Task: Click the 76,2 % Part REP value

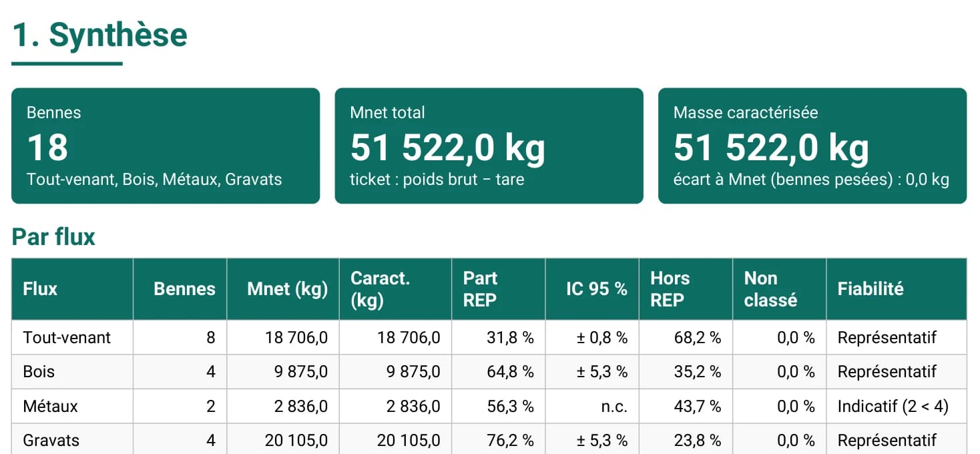Action: (x=511, y=440)
